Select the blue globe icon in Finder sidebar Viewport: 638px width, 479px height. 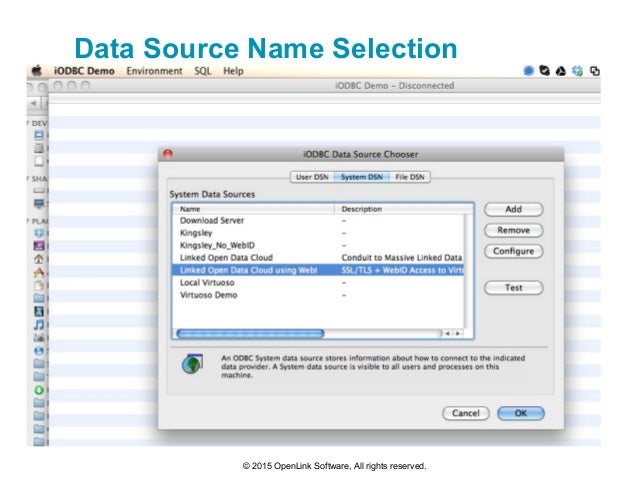(x=39, y=350)
